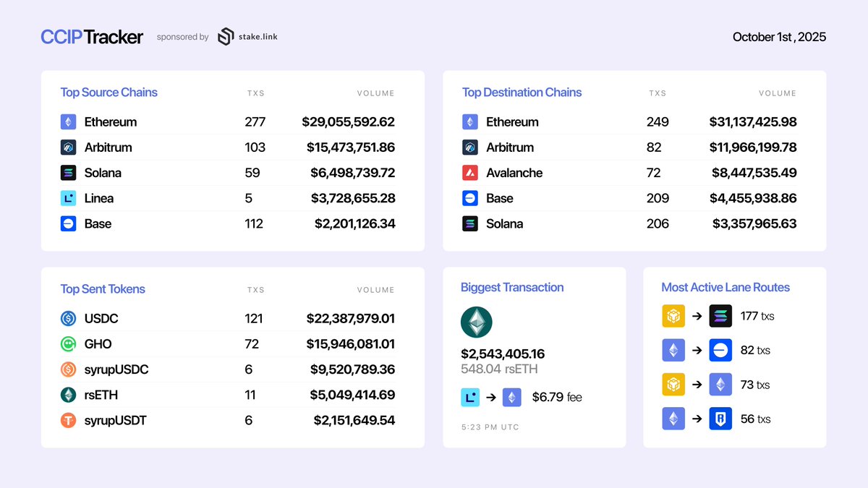Click the Avalanche icon in Top Destination Chains
The height and width of the screenshot is (488, 868).
(x=470, y=173)
